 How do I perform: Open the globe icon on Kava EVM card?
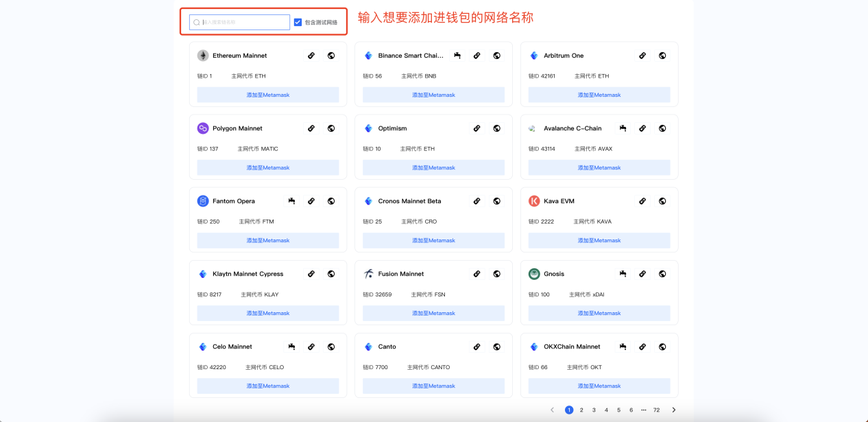(x=662, y=201)
